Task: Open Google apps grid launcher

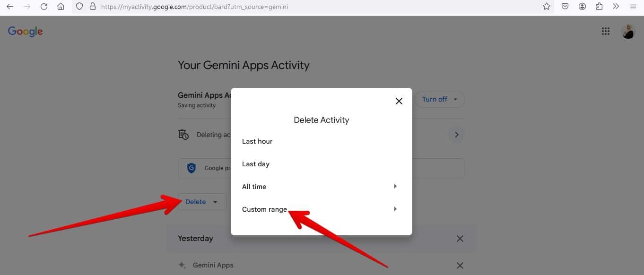Action: tap(605, 31)
